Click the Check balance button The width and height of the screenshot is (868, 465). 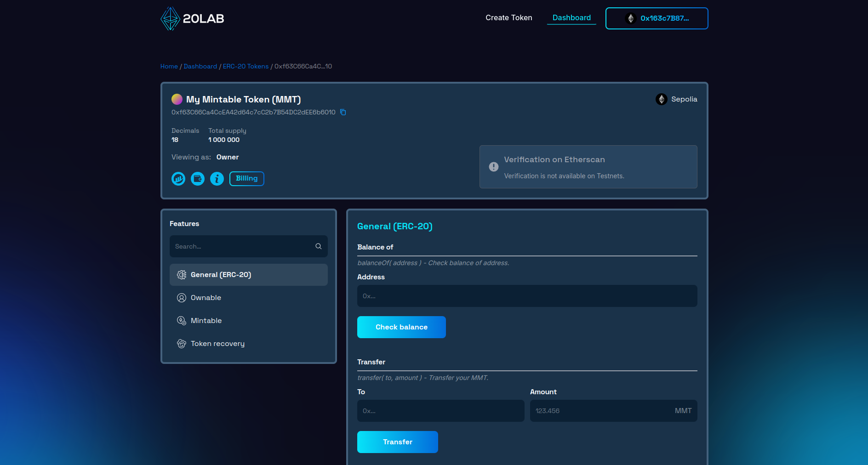(401, 327)
